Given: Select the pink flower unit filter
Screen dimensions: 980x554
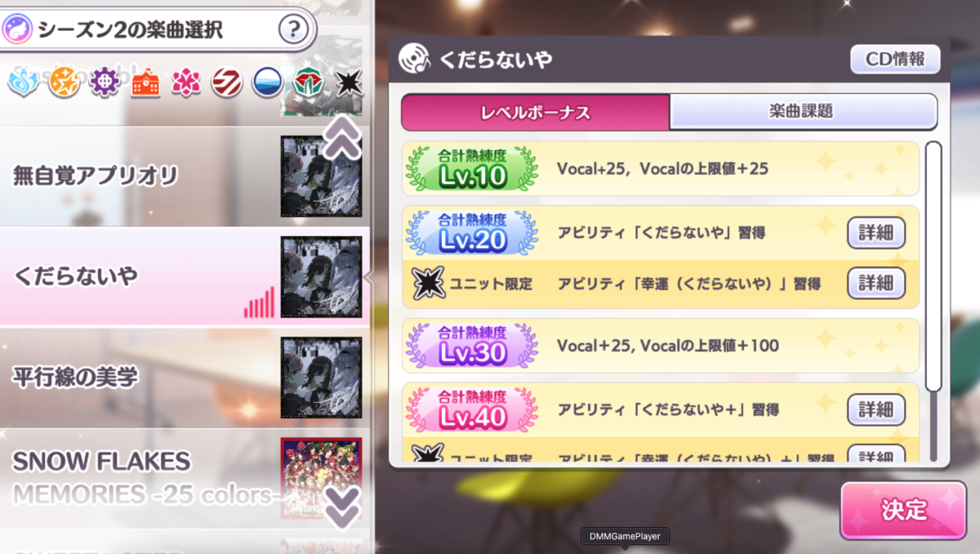Looking at the screenshot, I should (187, 83).
